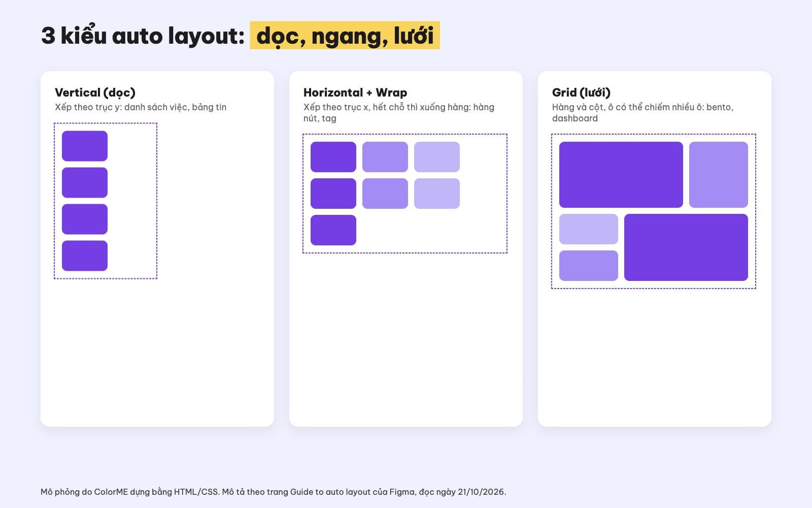Click the "Xếp theo trục y: danh sách việc, bảng tin" description
Viewport: 812px width, 508px height.
point(141,107)
